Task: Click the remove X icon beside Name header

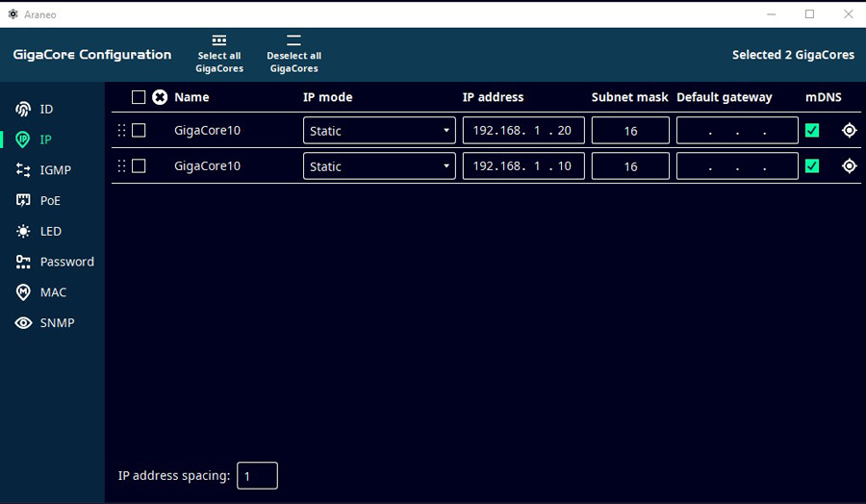Action: pos(160,97)
